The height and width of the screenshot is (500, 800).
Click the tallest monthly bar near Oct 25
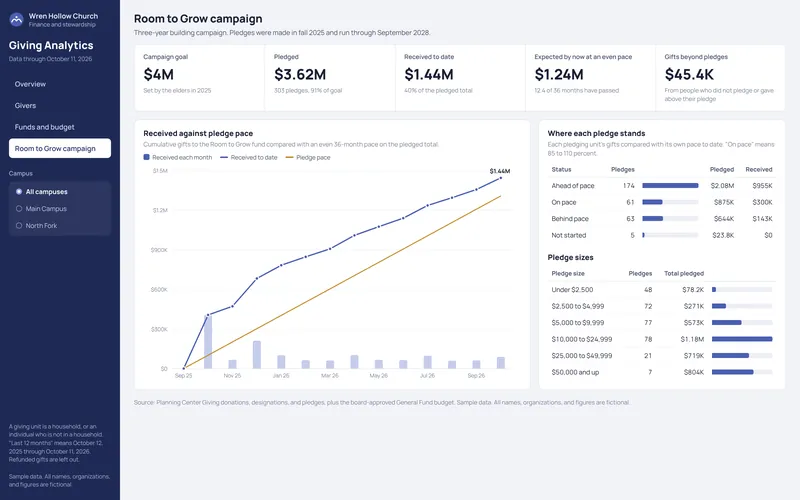[x=208, y=342]
